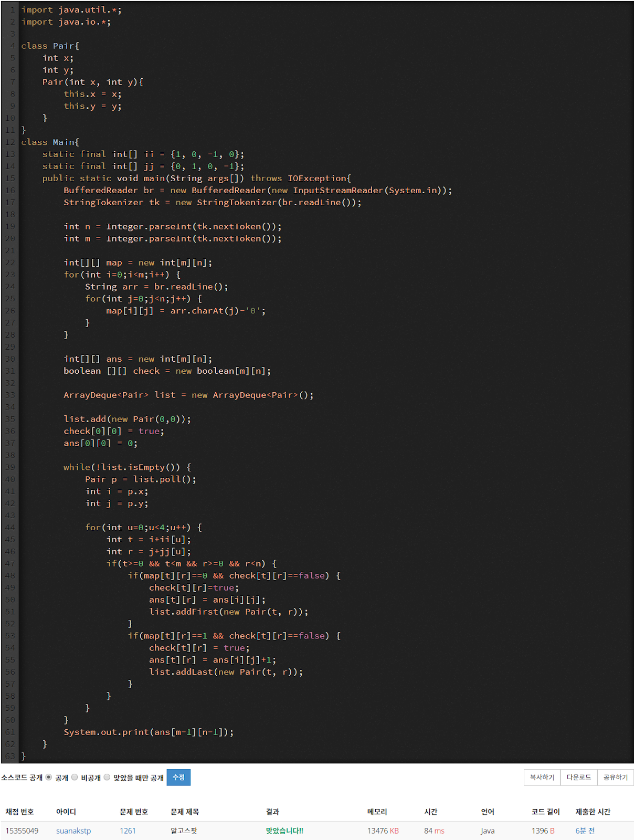
Task: Click the BufferedReader br declaration line
Action: (x=258, y=191)
